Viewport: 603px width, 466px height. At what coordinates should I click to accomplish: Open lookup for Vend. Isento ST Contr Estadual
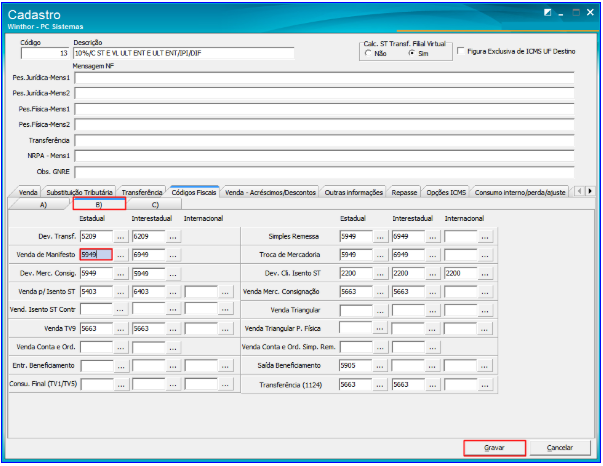pyautogui.click(x=120, y=309)
